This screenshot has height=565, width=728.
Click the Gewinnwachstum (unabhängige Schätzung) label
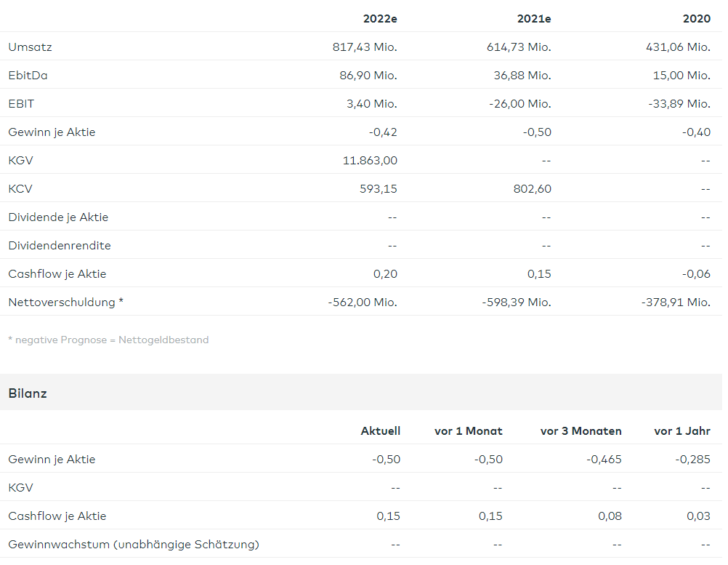(x=134, y=544)
